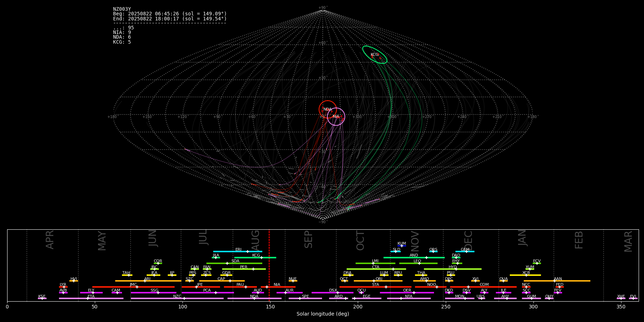This screenshot has height=322, width=644.
Task: Click the LMI shower label in timeline
Action: pyautogui.click(x=375, y=261)
